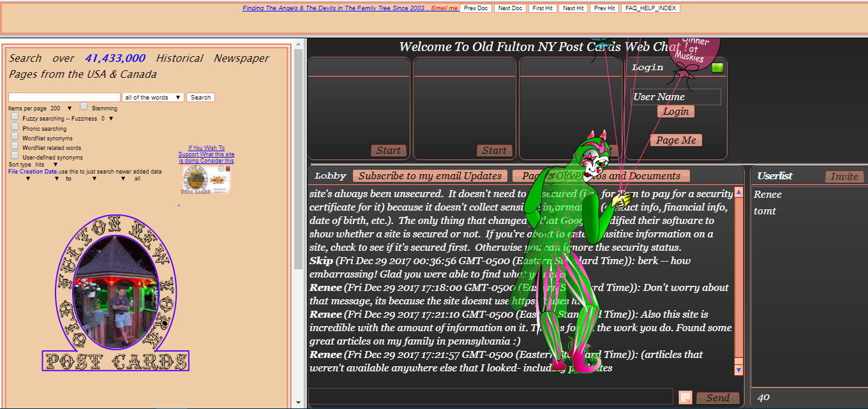This screenshot has width=868, height=409.
Task: Click the User Name input field
Action: [676, 97]
